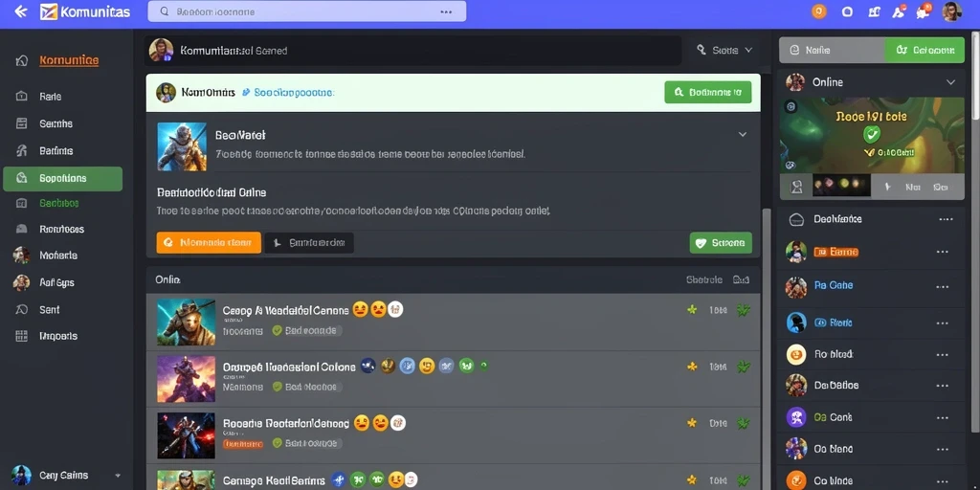
Task: Open three-dot menu for 'Deolvkaoke' row
Action: click(x=946, y=219)
